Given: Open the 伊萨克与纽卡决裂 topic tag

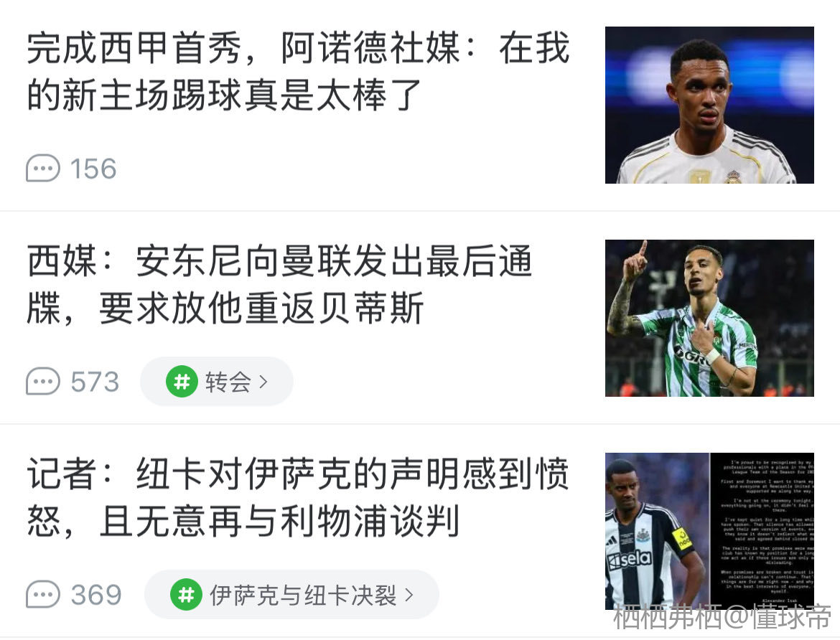Looking at the screenshot, I should [x=291, y=595].
